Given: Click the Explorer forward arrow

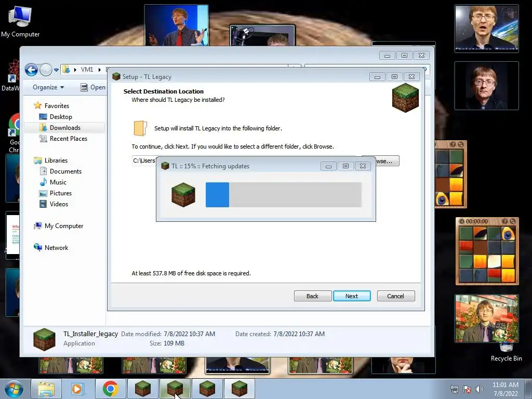Looking at the screenshot, I should coord(46,70).
